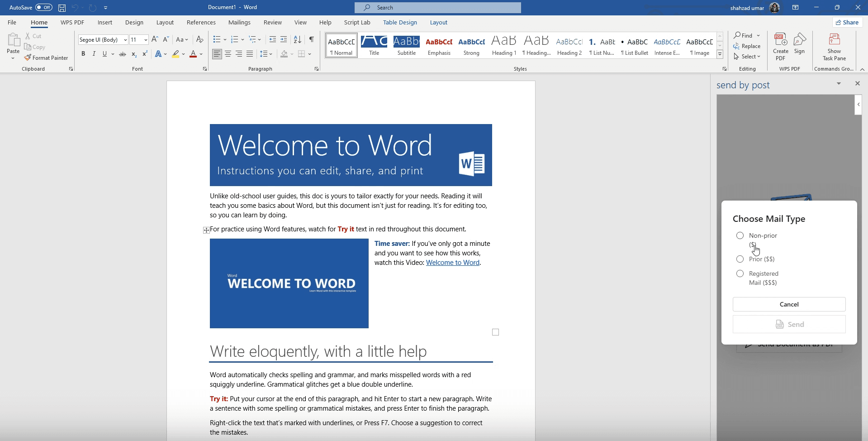The height and width of the screenshot is (441, 868).
Task: Toggle AutoSave switch
Action: coord(44,8)
